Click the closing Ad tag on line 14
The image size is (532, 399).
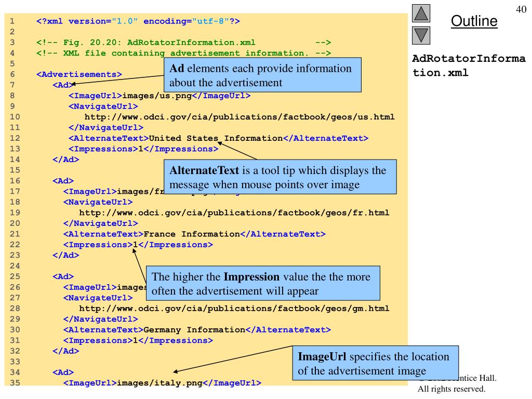click(x=66, y=159)
